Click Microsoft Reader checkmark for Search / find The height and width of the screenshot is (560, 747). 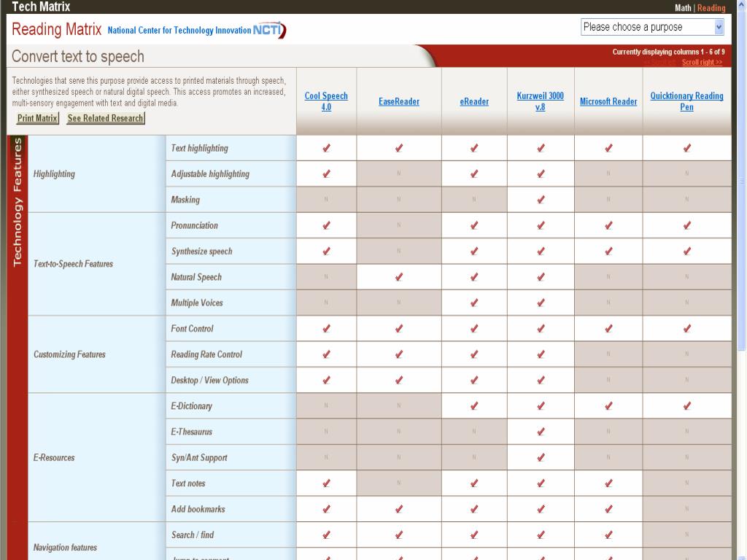[609, 534]
